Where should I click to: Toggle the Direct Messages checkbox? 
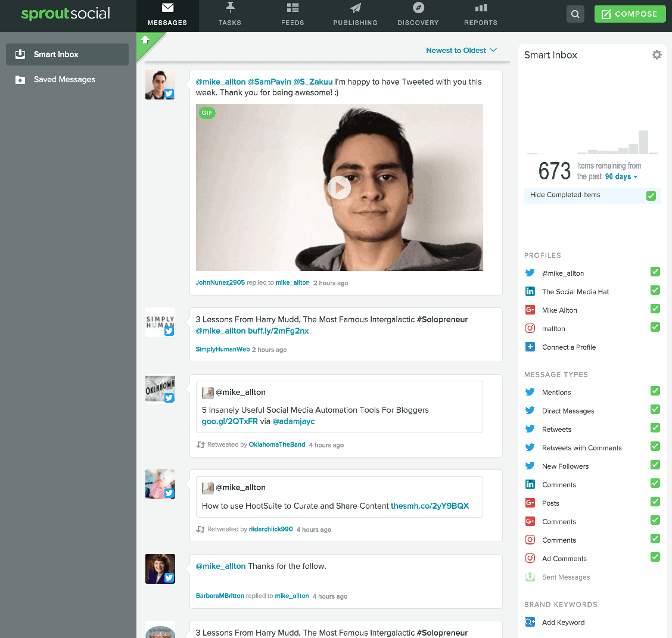point(655,409)
